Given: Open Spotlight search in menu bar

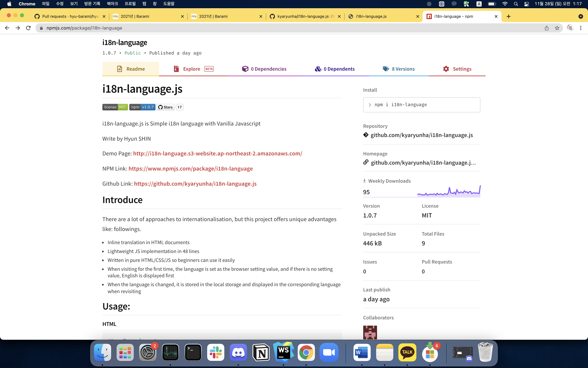Looking at the screenshot, I should (x=516, y=4).
